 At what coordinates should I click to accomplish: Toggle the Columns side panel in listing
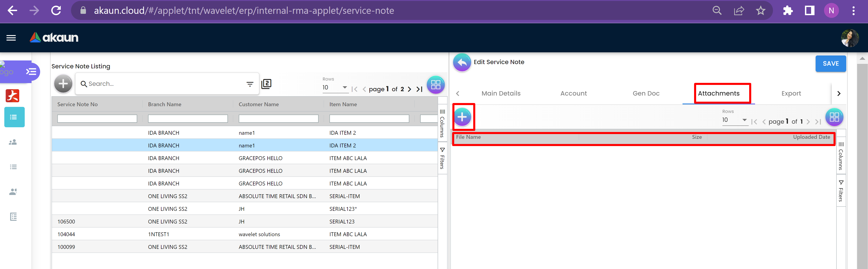coord(442,124)
